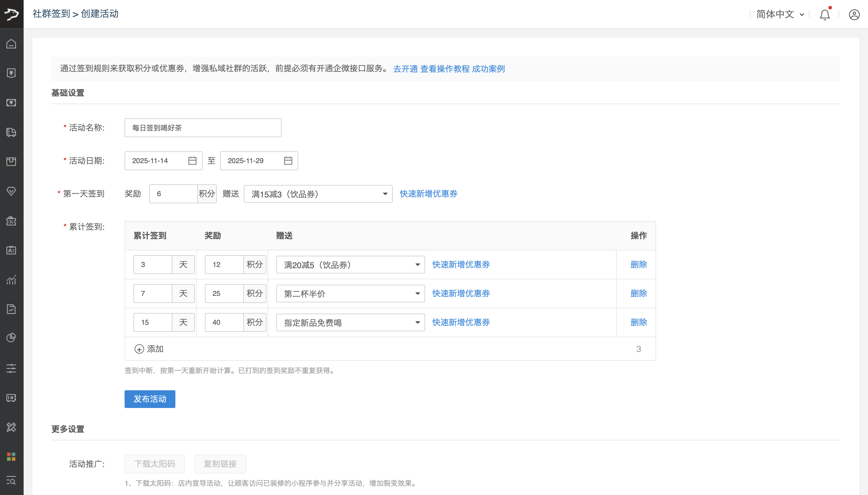Open the 查看操作教程 link

(445, 69)
